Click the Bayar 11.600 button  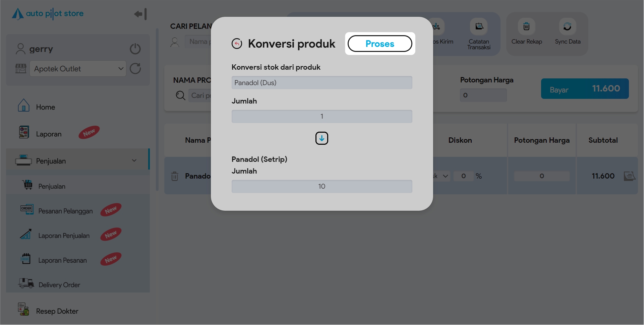tap(585, 89)
